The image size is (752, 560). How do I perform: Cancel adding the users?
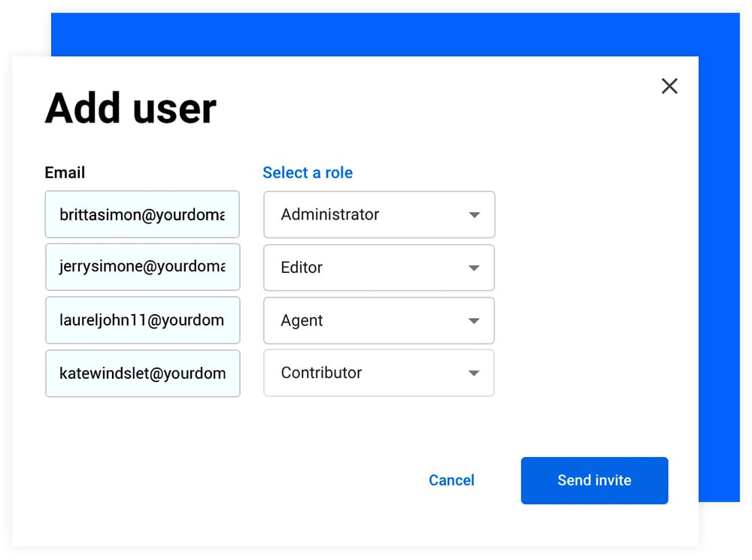tap(451, 480)
